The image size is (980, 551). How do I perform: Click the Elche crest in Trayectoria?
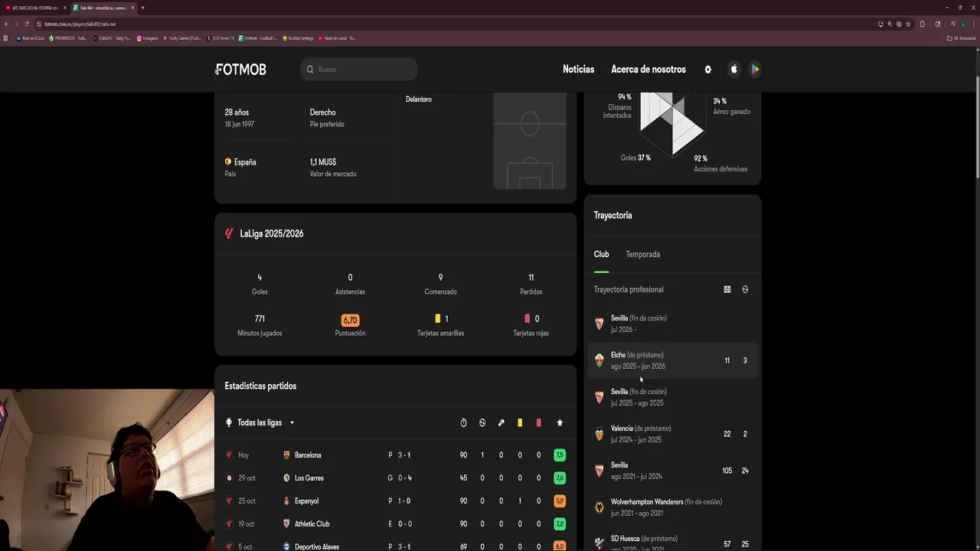(599, 360)
